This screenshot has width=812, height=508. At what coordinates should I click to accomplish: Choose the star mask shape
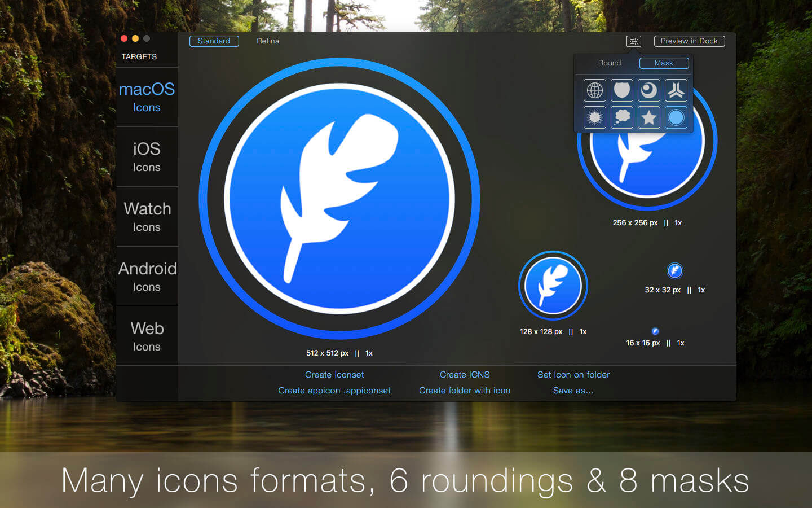(x=649, y=117)
